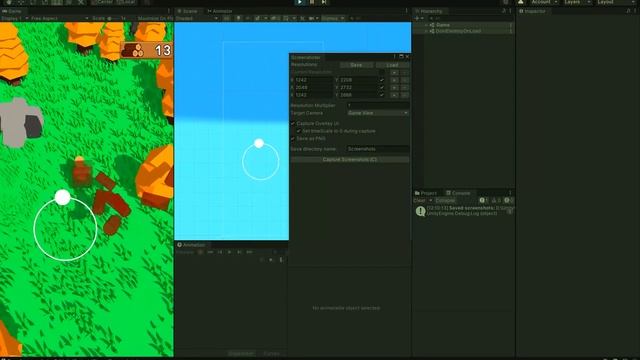The image size is (640, 360).
Task: Click the wood counter showing 13
Action: click(147, 50)
